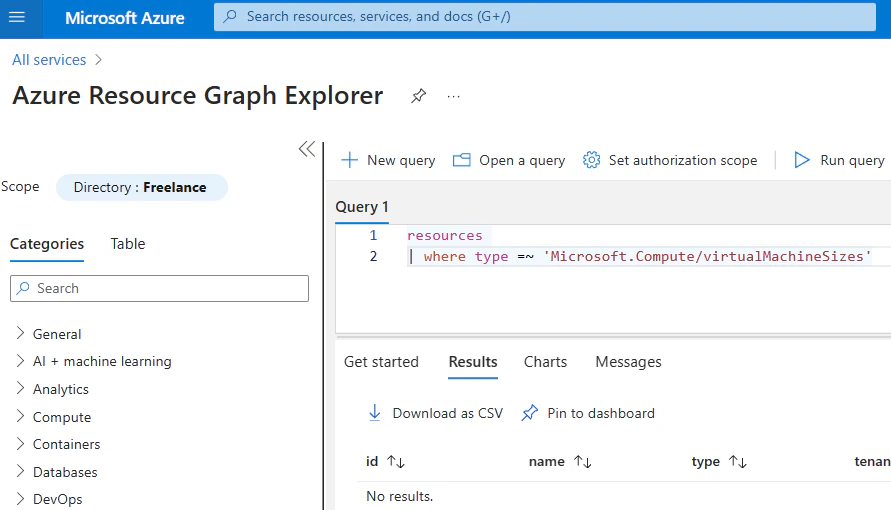Click the 'resources' keyword on line 1

[x=444, y=236]
